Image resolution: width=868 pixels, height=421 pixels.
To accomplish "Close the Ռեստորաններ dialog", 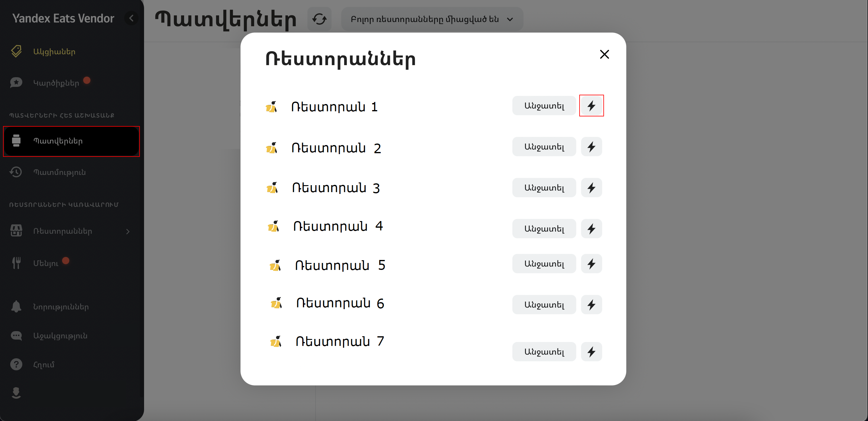I will [604, 54].
